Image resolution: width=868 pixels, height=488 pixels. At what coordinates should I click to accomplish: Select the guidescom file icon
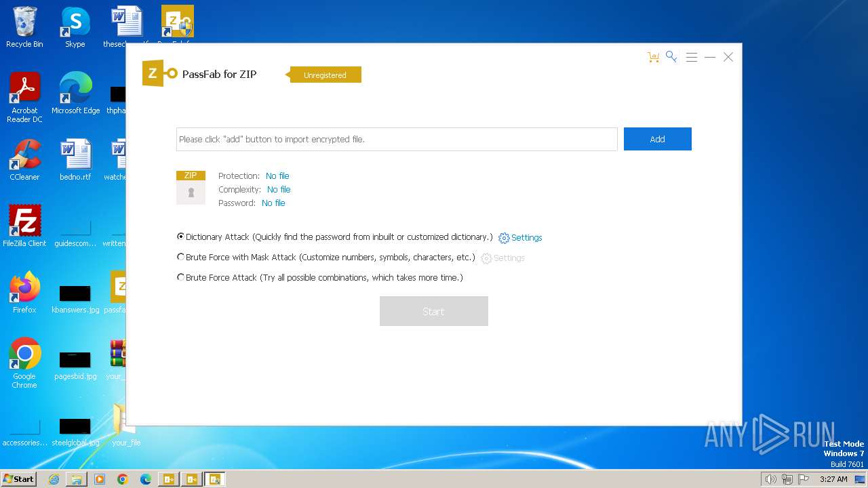point(75,232)
